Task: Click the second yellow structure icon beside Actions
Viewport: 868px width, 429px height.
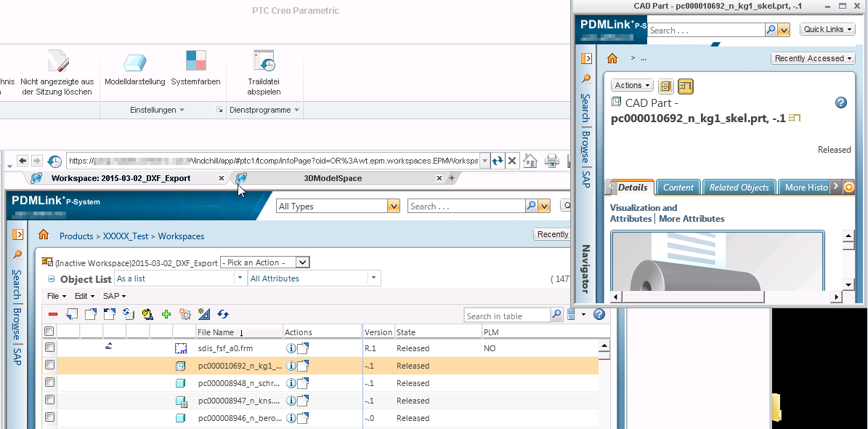Action: pos(686,86)
